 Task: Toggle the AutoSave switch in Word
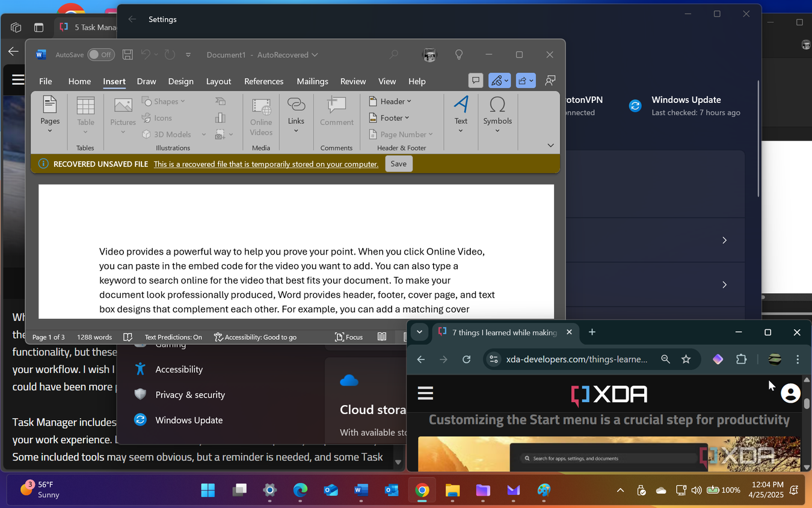point(101,55)
